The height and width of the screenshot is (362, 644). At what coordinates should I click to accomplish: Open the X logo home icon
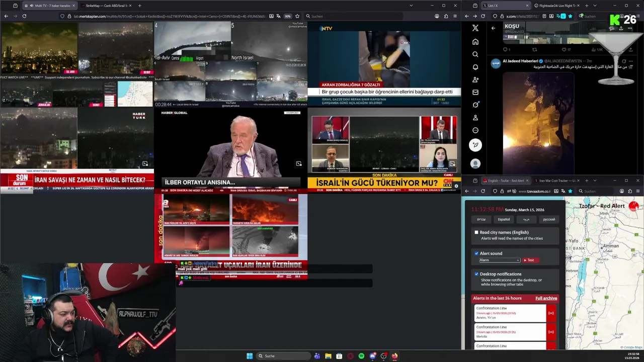click(x=475, y=28)
